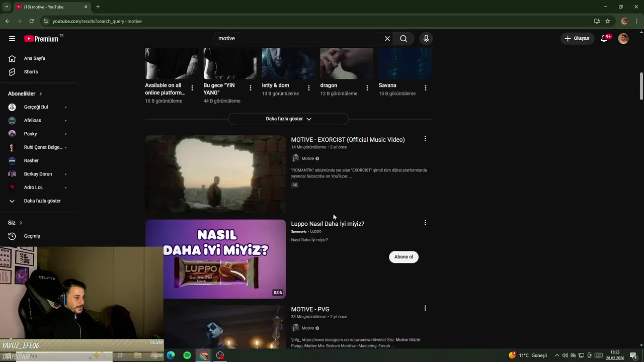644x362 pixels.
Task: Click the YouTube Premium logo
Action: click(41, 39)
